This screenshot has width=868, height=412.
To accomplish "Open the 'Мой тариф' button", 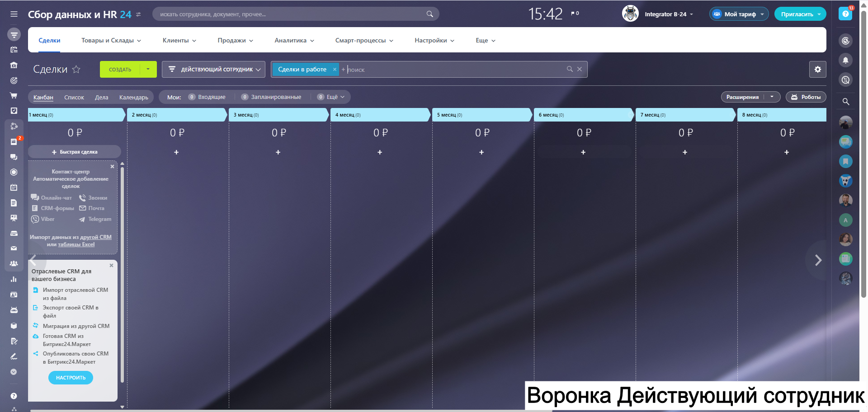I will click(739, 14).
